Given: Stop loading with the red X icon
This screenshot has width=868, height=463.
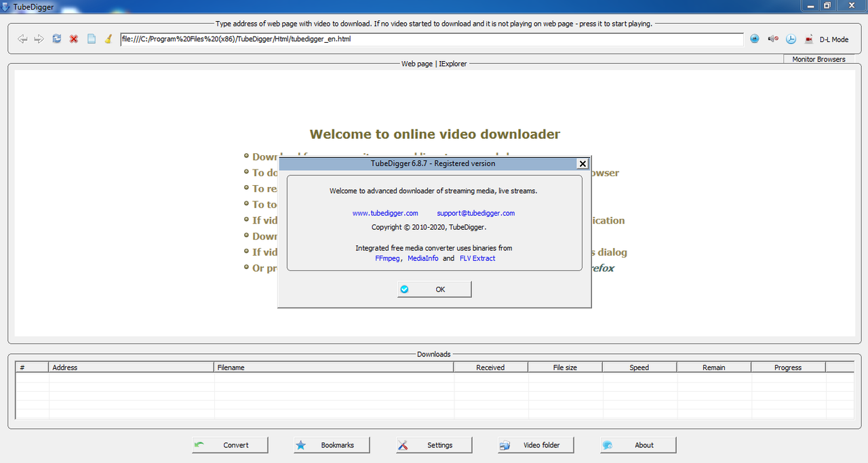Looking at the screenshot, I should [74, 39].
